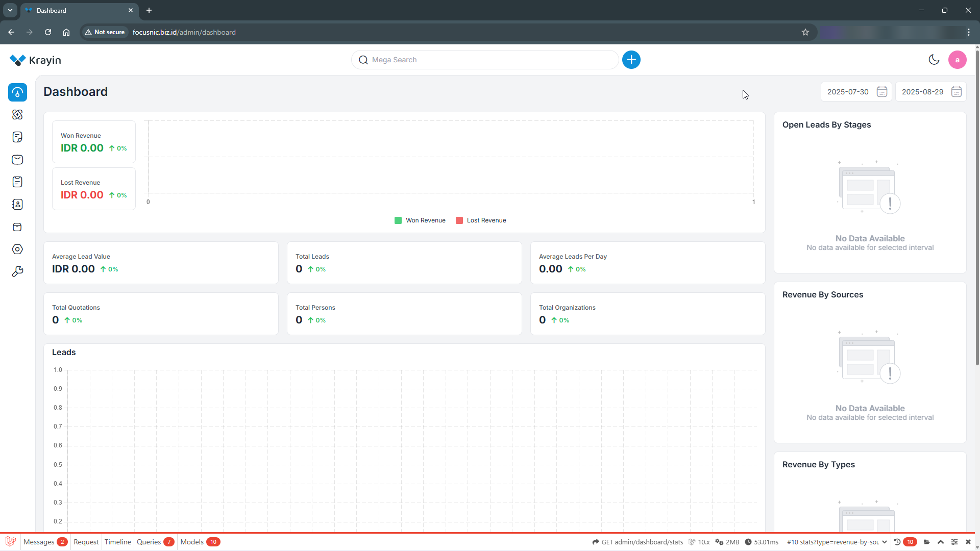This screenshot has height=551, width=980.
Task: Open the user avatar profile menu
Action: click(x=957, y=60)
